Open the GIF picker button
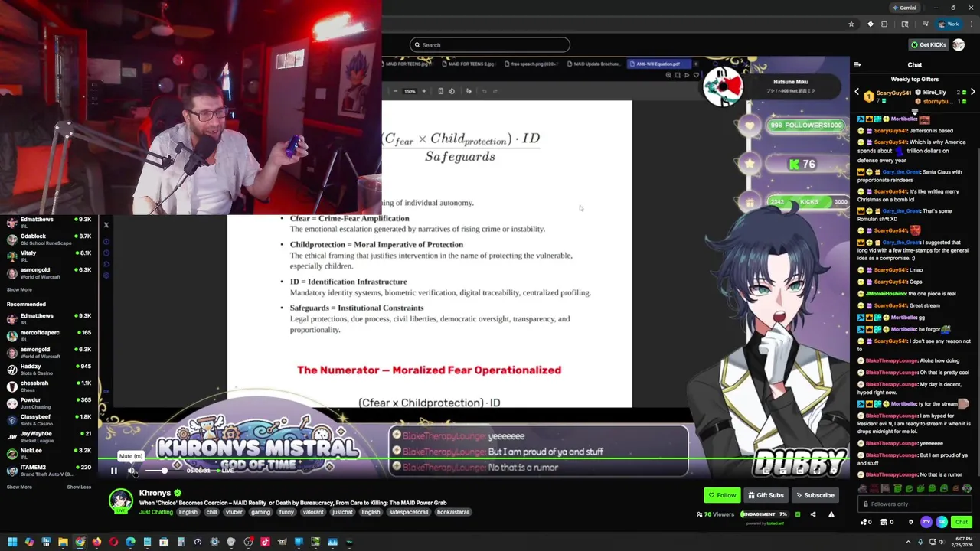 (x=942, y=522)
